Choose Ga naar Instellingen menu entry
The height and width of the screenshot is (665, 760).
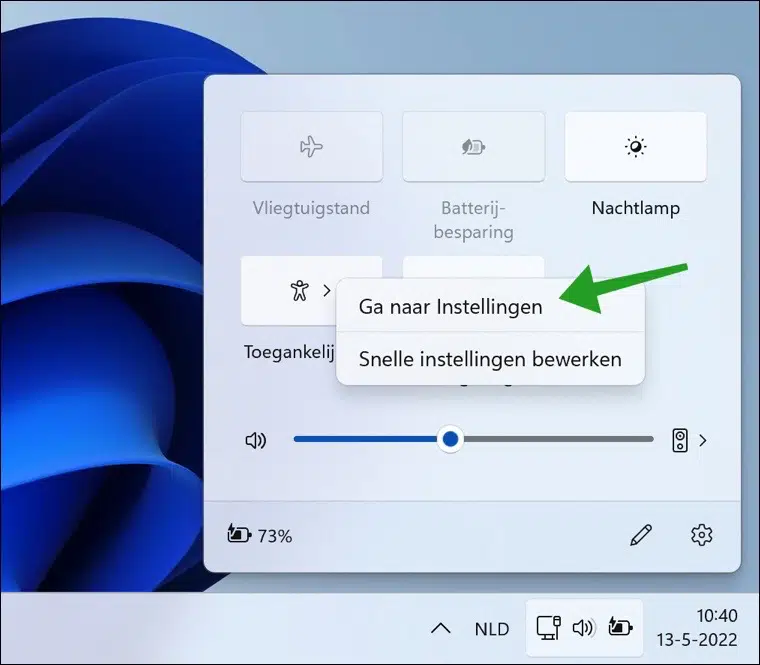click(x=490, y=307)
